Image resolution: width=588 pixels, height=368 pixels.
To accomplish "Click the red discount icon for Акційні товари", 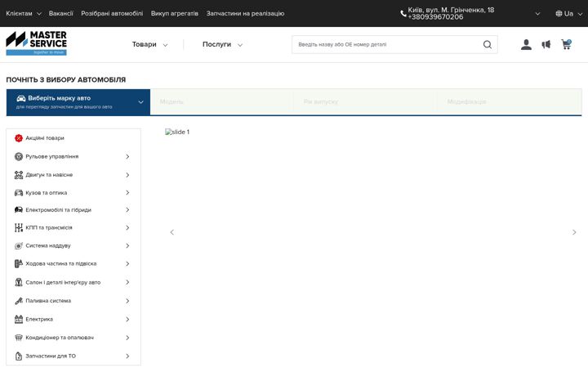I will click(18, 138).
